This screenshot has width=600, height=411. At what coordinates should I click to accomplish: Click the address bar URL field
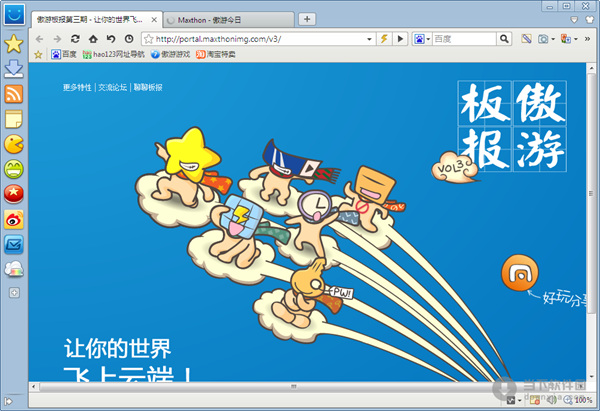[x=258, y=39]
